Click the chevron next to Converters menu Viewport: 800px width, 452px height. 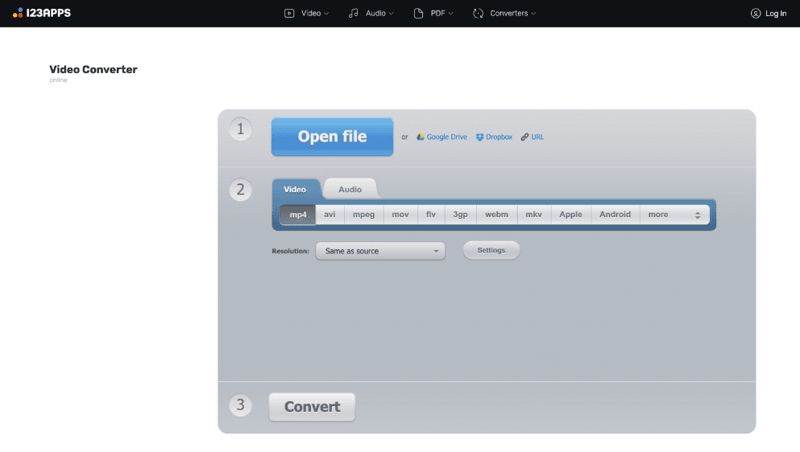(x=534, y=14)
